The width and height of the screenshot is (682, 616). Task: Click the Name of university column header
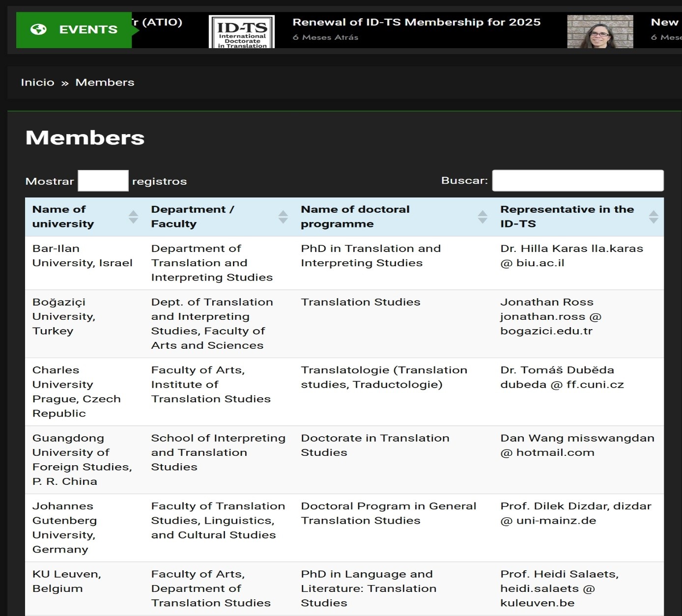coord(63,217)
